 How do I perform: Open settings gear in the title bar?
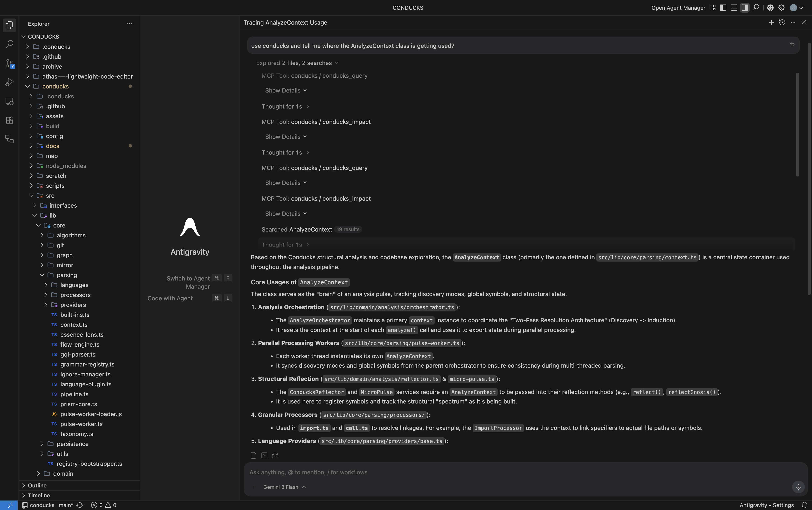pyautogui.click(x=781, y=8)
